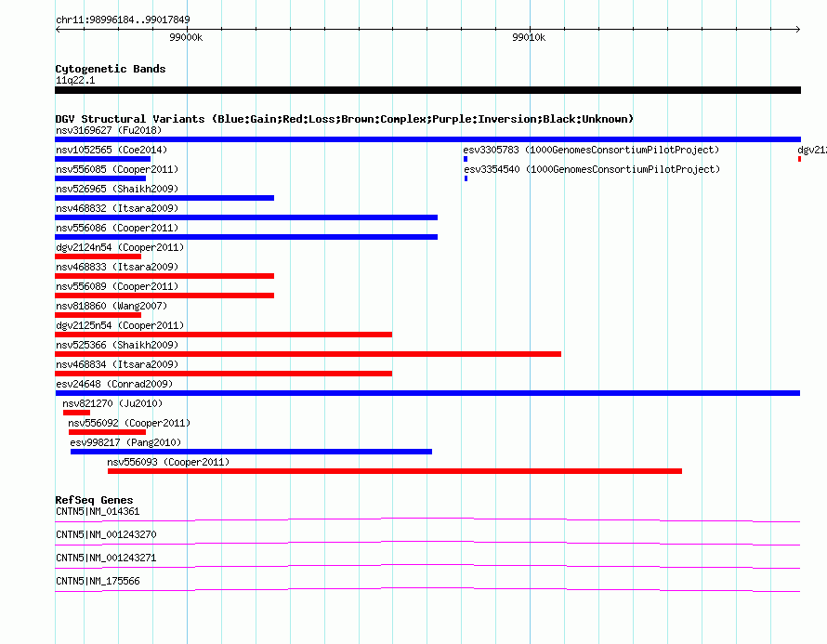Click the chr11:98996184..99017849 coordinate label

click(123, 20)
